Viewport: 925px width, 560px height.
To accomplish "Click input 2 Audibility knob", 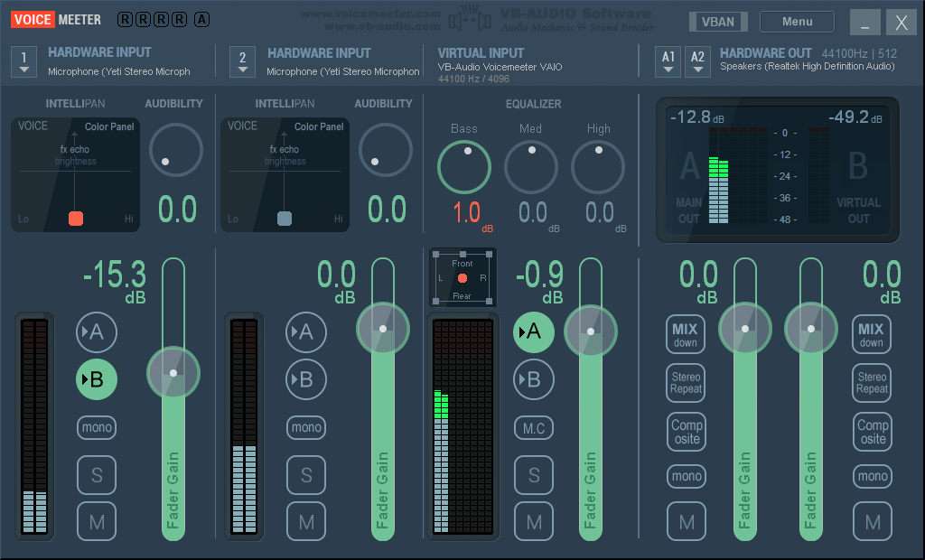I will (385, 150).
